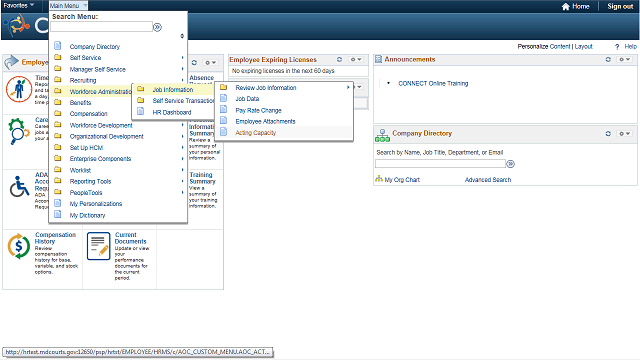Screen dimensions: 640x360
Task: Select Workforce Administration menu item
Action: coord(100,91)
